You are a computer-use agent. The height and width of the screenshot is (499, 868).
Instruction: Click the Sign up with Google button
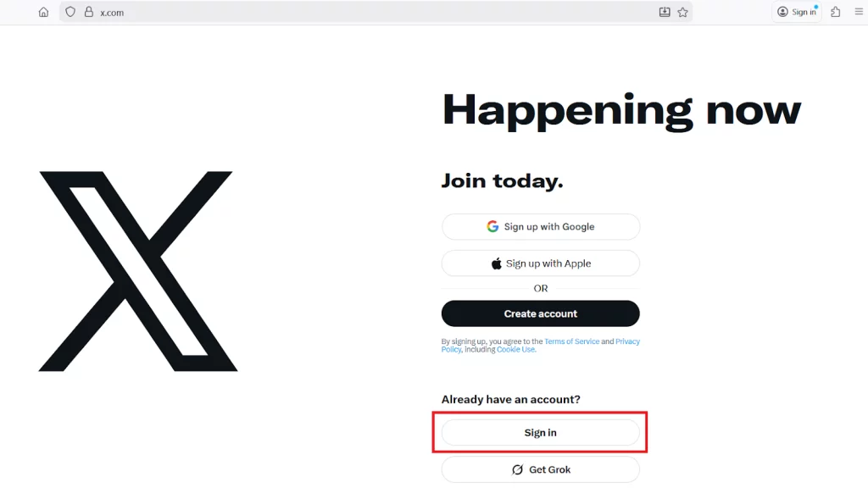pyautogui.click(x=540, y=226)
